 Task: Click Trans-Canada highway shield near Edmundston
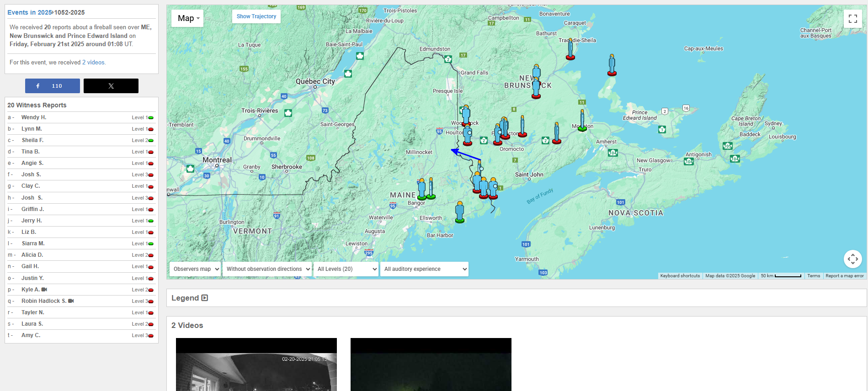(448, 59)
